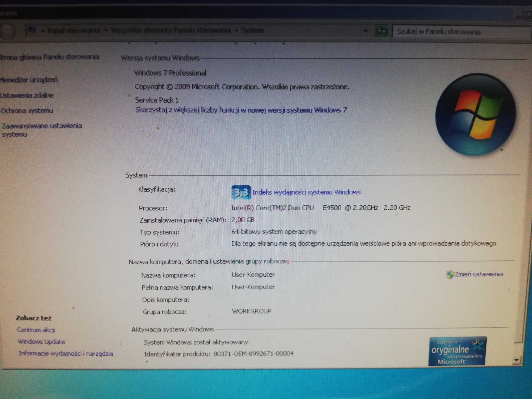This screenshot has width=532, height=399.
Task: Click the round Back navigation button
Action: click(7, 31)
